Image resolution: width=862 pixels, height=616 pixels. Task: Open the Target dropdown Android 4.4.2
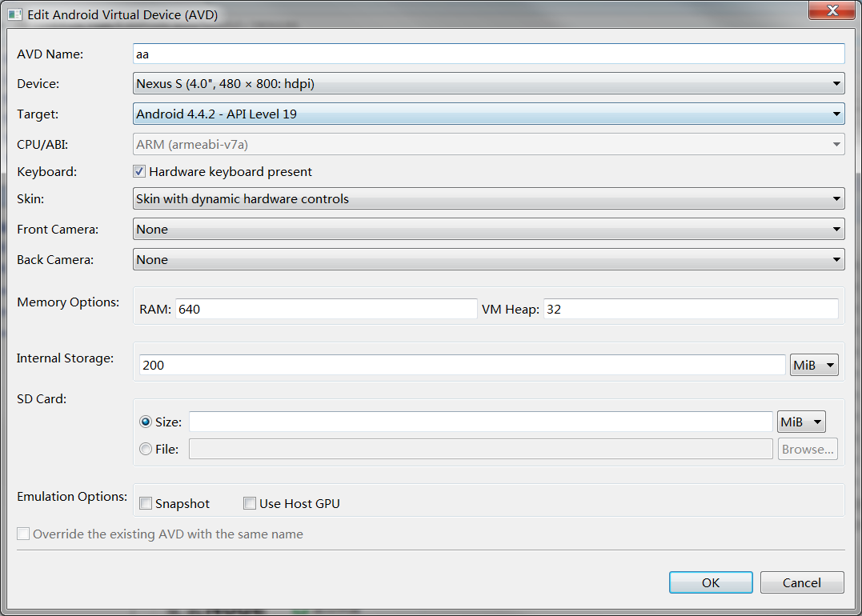point(488,114)
